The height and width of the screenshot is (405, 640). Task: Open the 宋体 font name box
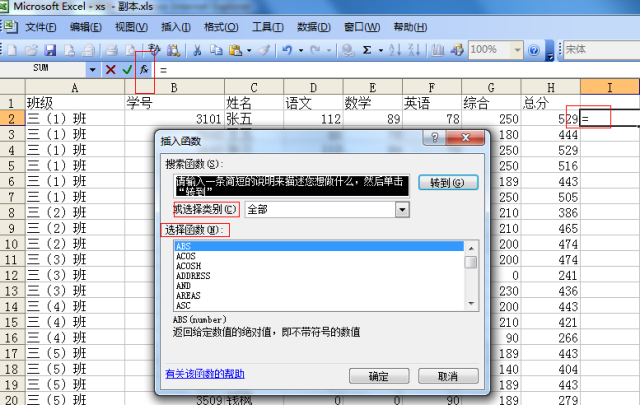coord(602,50)
